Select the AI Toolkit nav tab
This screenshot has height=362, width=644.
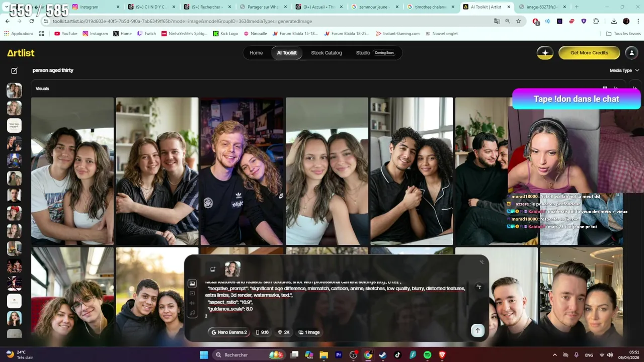click(x=287, y=53)
